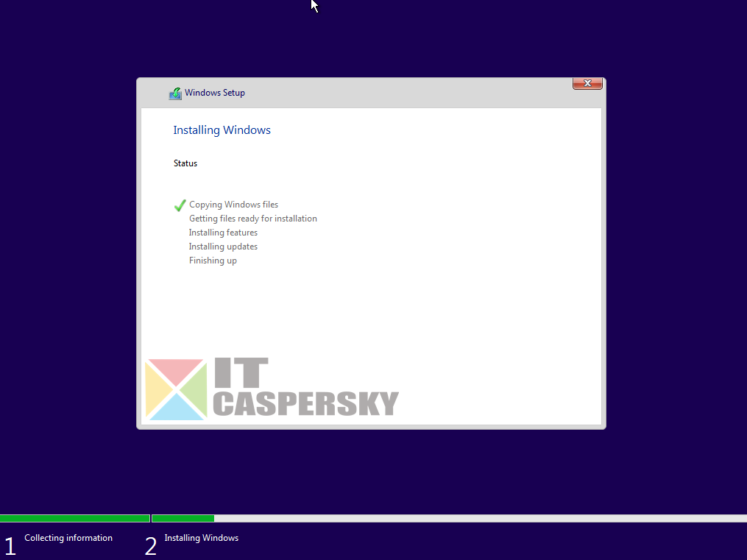Viewport: 747px width, 560px height.
Task: Click the completed Collecting information progress bar
Action: pyautogui.click(x=74, y=518)
